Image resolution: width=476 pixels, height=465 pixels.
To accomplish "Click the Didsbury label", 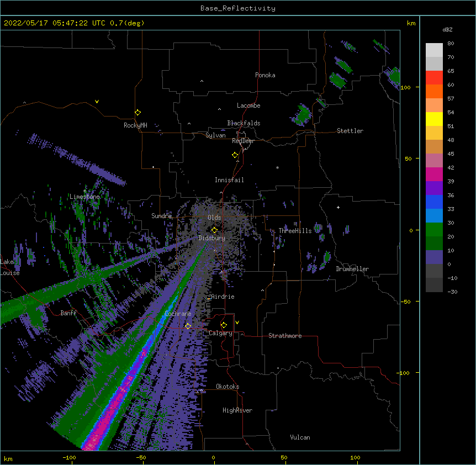I will [x=212, y=238].
